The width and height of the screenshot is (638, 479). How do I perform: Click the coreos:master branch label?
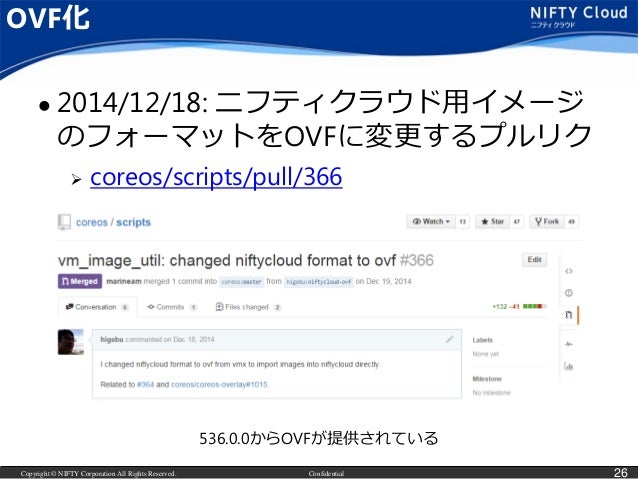pyautogui.click(x=242, y=282)
